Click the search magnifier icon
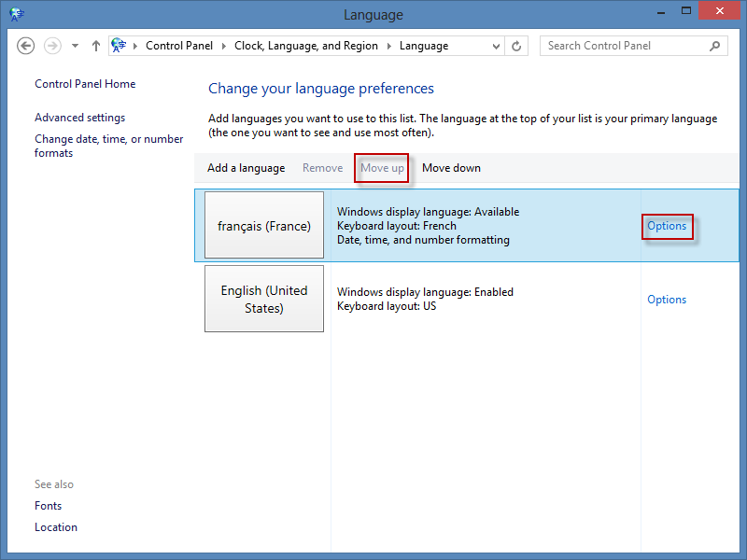747x560 pixels. click(715, 46)
